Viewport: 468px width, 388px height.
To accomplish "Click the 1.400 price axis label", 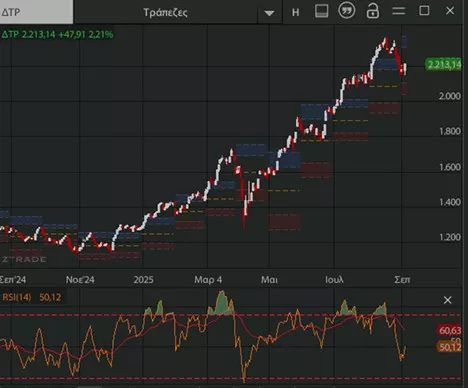I will [x=450, y=202].
